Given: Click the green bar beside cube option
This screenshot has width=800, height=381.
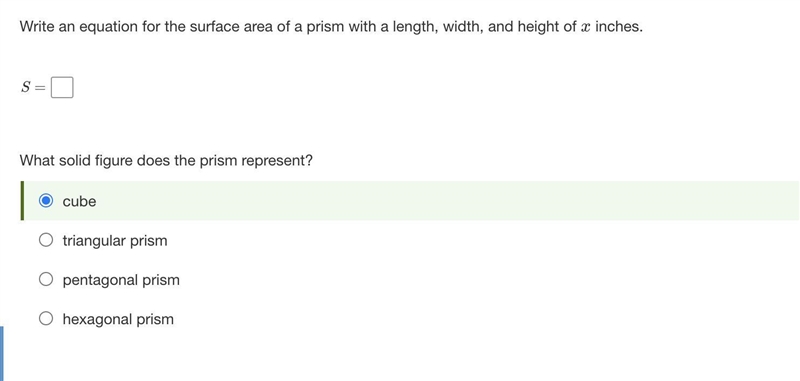Looking at the screenshot, I should (22, 201).
